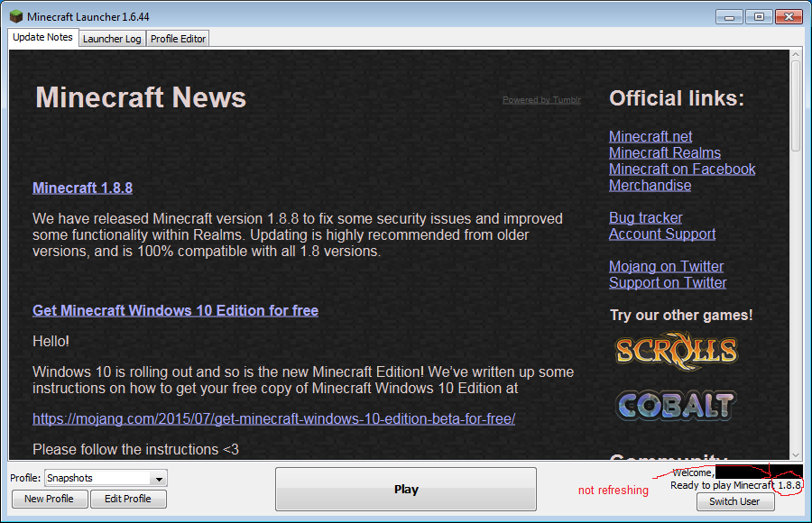This screenshot has height=523, width=812.
Task: Click the vertical scrollbar thumb
Action: pos(796,106)
